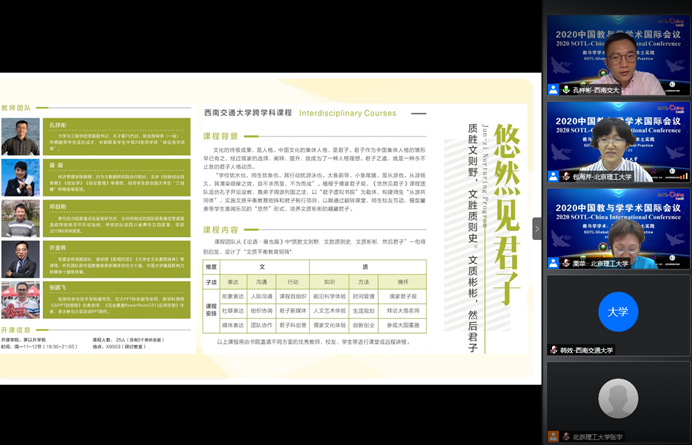Screen dimensions: 692x445
Task: Click 许金砖 teacher photo in slide
Action: tap(20, 258)
